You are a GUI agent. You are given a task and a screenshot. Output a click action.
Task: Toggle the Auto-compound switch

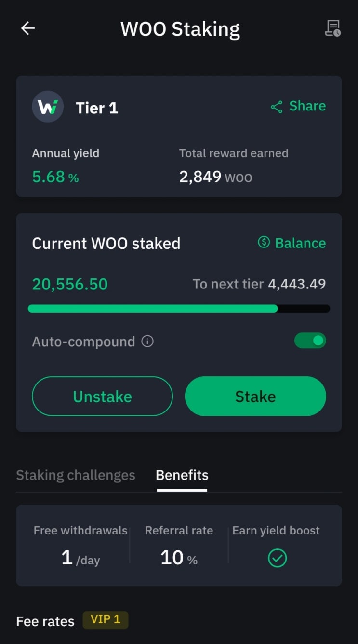click(310, 341)
